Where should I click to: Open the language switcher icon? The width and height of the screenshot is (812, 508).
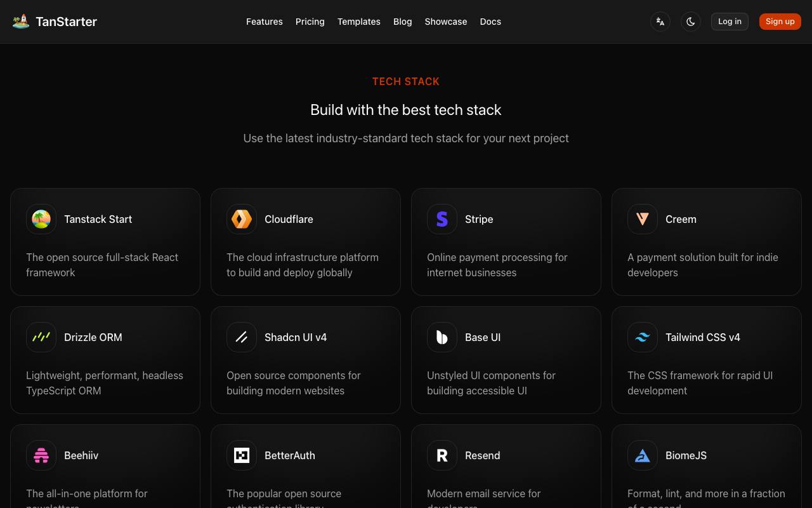tap(660, 22)
